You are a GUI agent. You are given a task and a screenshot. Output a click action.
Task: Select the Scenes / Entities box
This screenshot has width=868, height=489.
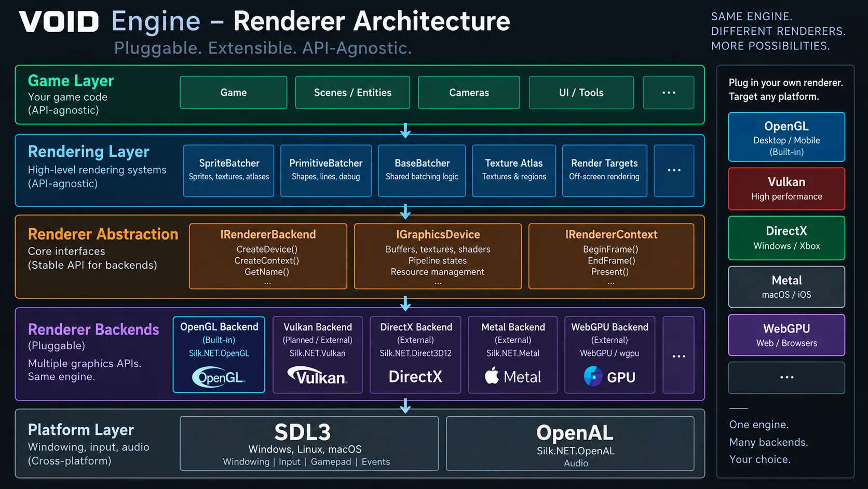[x=352, y=92]
